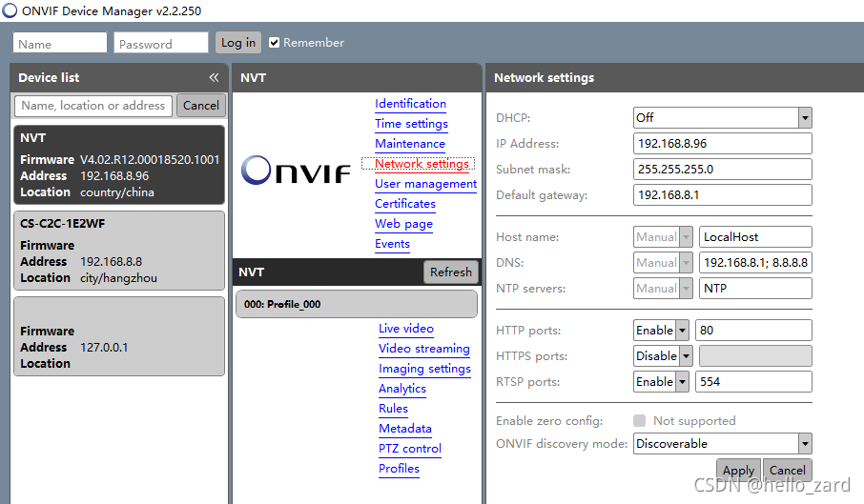Screen dimensions: 864x504
Task: Open the Network settings menu link
Action: 421,164
